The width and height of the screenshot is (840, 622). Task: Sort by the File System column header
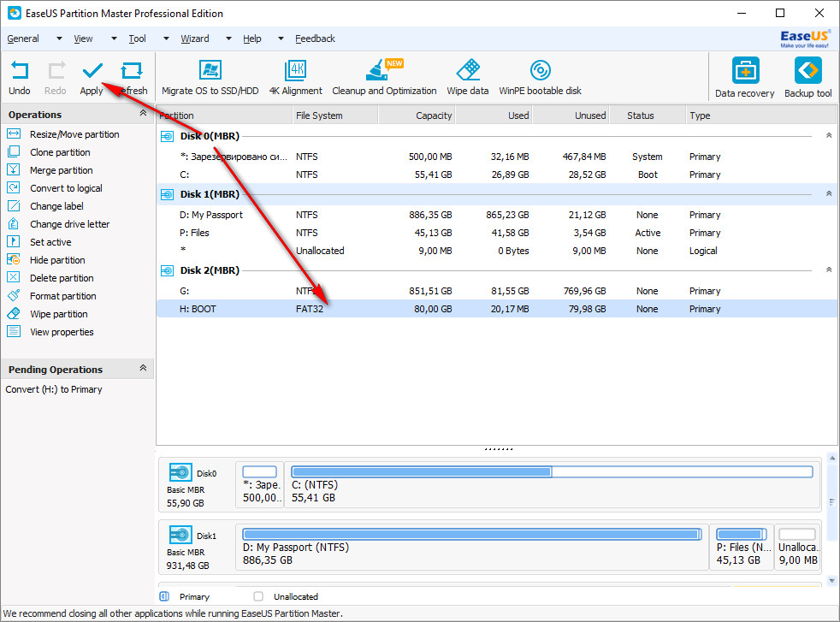(x=334, y=116)
